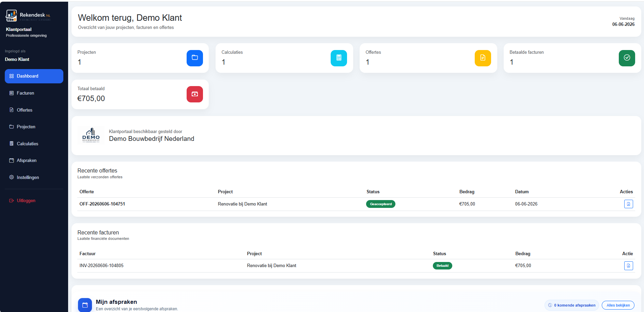Click Uitloggen to log out
Screen dimensions: 644x312
point(34,201)
